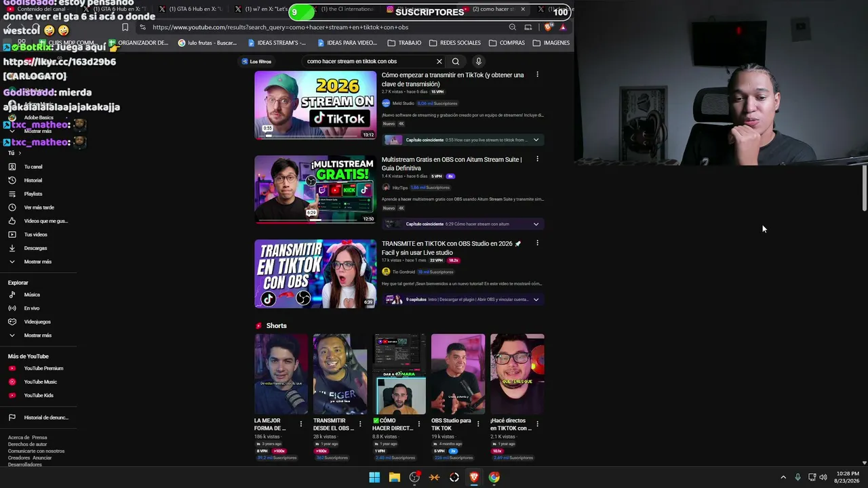
Task: Expand the Tú section chevron
Action: click(x=20, y=153)
